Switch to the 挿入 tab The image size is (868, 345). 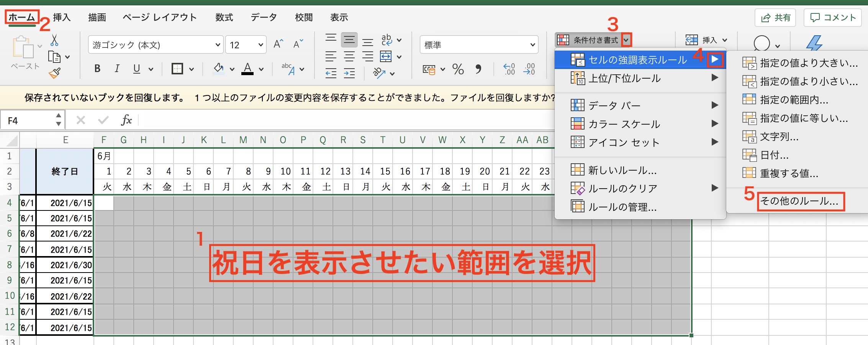[62, 18]
